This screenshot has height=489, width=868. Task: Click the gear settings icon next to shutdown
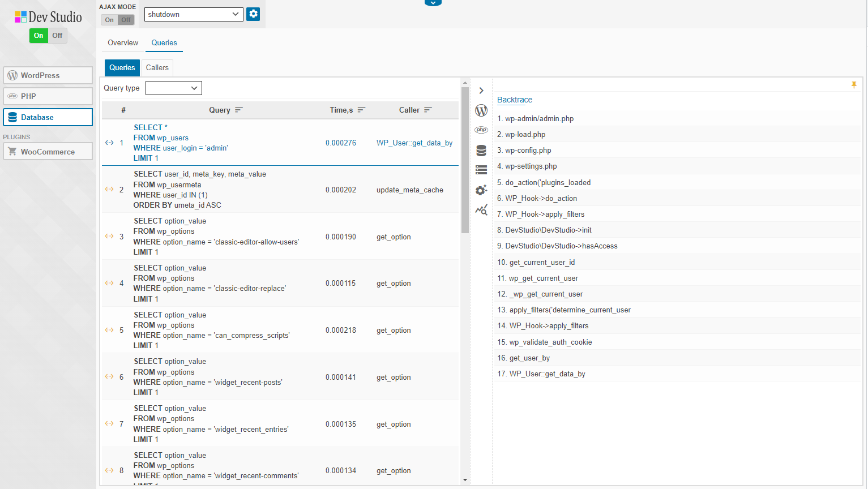pos(253,14)
